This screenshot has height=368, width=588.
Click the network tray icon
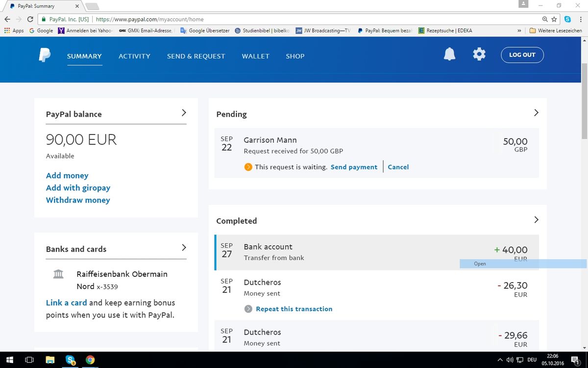coord(519,360)
